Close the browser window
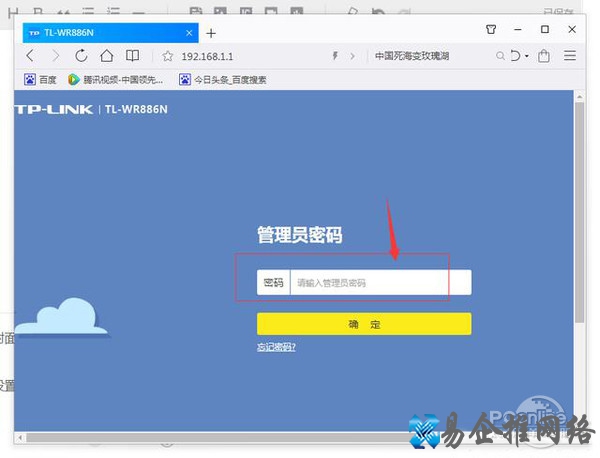Screen dimensions: 600x458 tap(572, 29)
